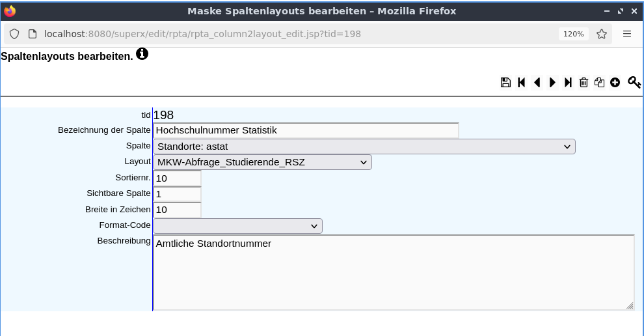Bookmark this page with the star icon

pyautogui.click(x=602, y=34)
